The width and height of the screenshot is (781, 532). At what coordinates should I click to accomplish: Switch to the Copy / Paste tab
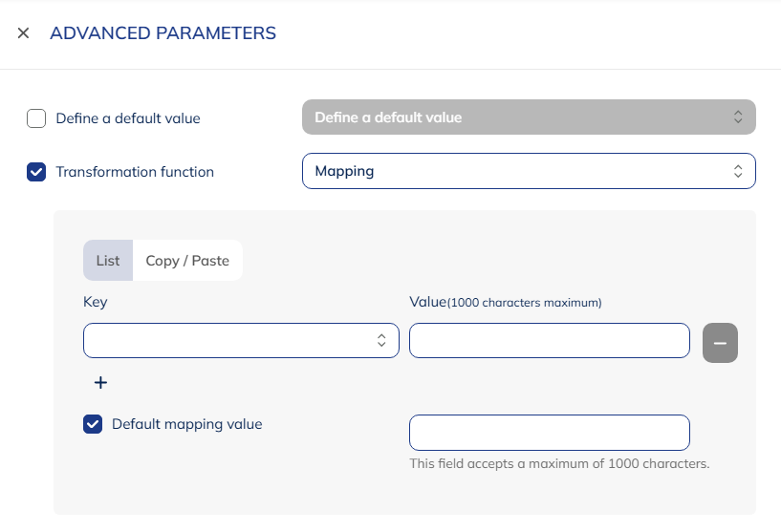pyautogui.click(x=187, y=261)
